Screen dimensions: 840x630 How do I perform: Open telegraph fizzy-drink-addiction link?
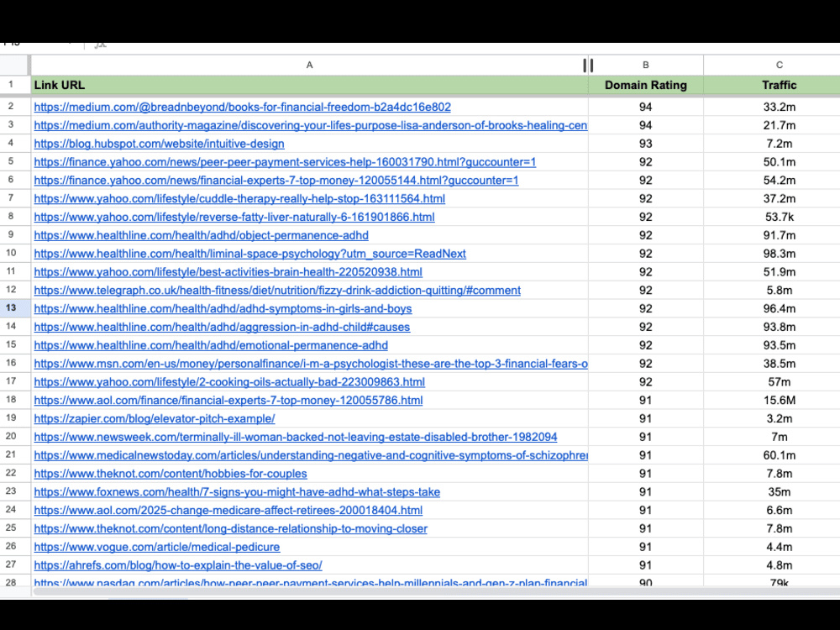coord(277,291)
